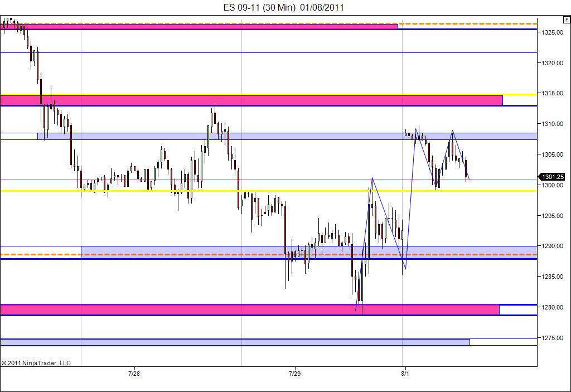The width and height of the screenshot is (571, 392).
Task: Click the 1285.00 price axis label
Action: [552, 277]
